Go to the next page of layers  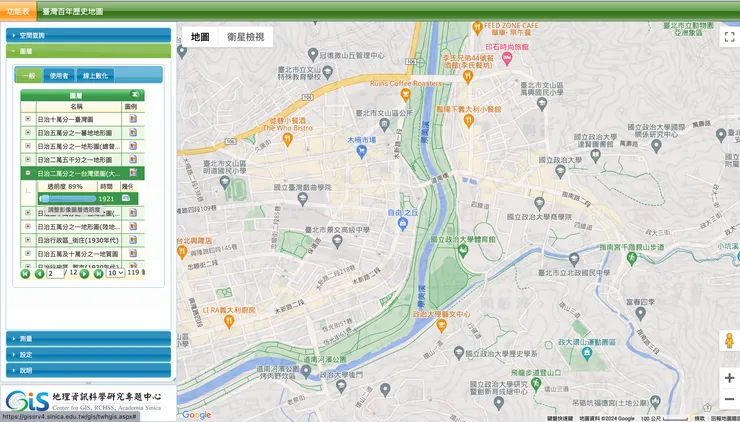(84, 273)
